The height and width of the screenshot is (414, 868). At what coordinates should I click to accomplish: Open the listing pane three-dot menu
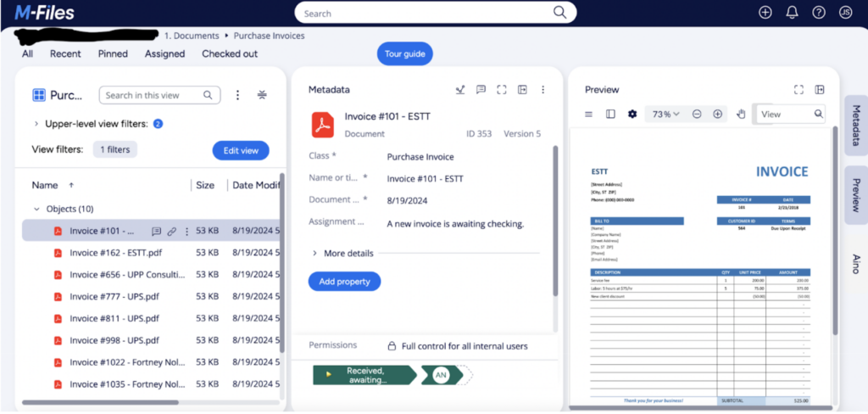click(237, 95)
